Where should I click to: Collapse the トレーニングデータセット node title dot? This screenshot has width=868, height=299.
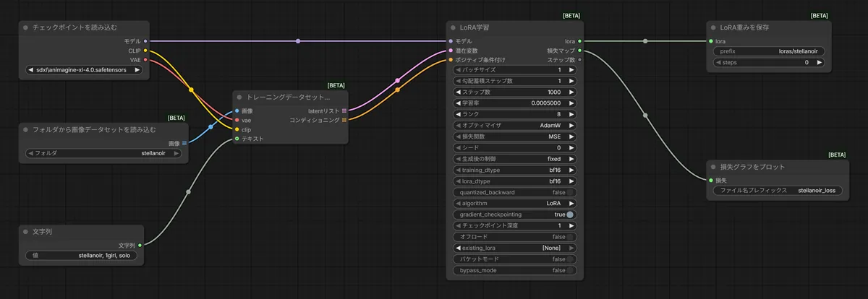[x=239, y=97]
